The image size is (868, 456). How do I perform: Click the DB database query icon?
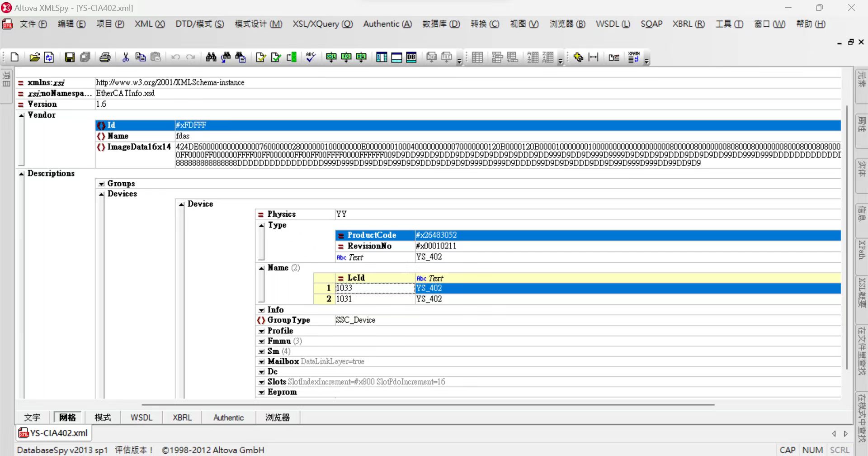click(411, 57)
